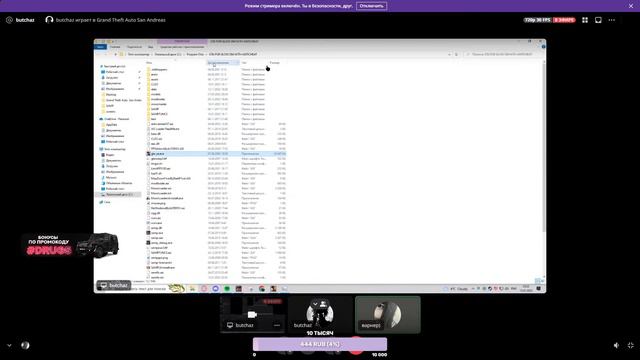Click the Explorer help icon
The height and width of the screenshot is (360, 640).
click(543, 47)
